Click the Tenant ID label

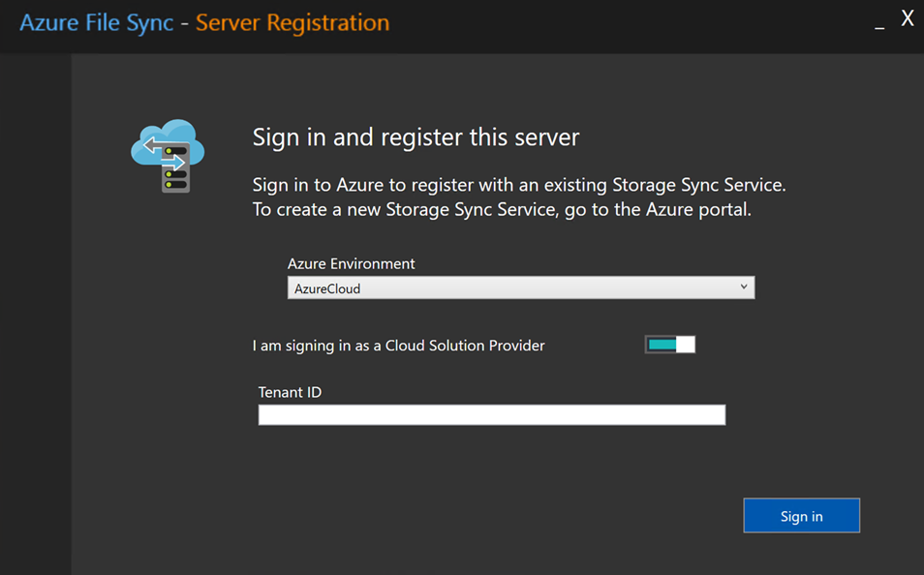pyautogui.click(x=290, y=392)
